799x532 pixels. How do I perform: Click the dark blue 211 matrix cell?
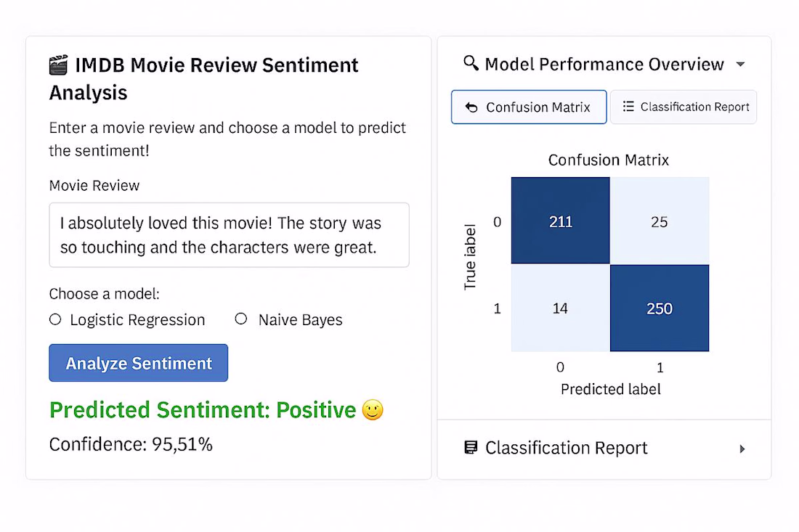tap(561, 221)
